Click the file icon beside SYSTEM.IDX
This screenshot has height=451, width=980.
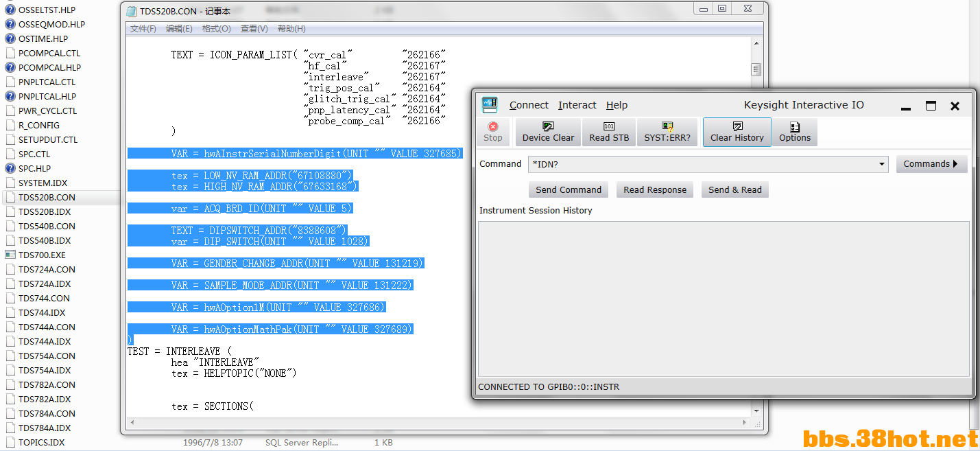[x=10, y=183]
